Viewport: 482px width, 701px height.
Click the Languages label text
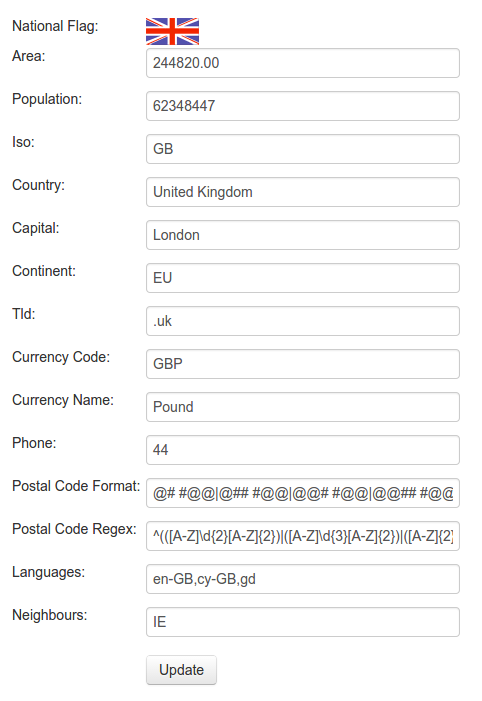point(48,572)
